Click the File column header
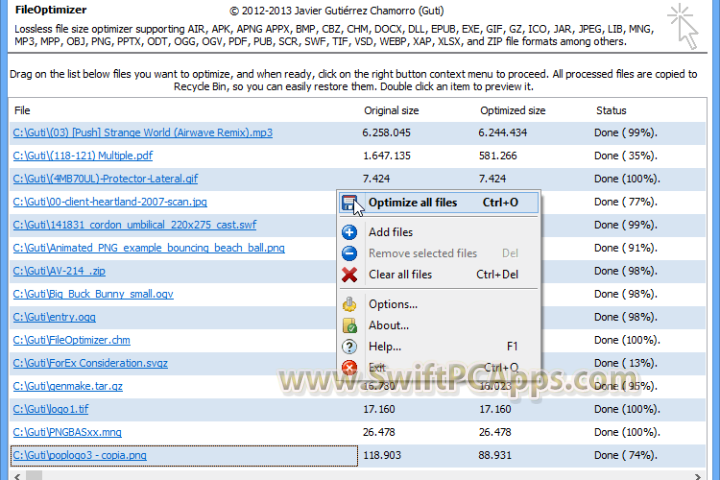The width and height of the screenshot is (720, 480). click(22, 110)
